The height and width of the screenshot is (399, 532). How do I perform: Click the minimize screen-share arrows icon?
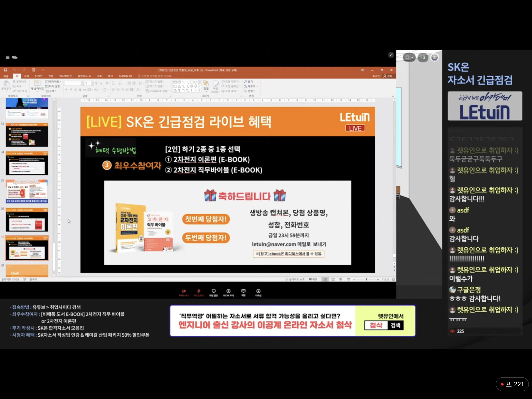point(391,55)
